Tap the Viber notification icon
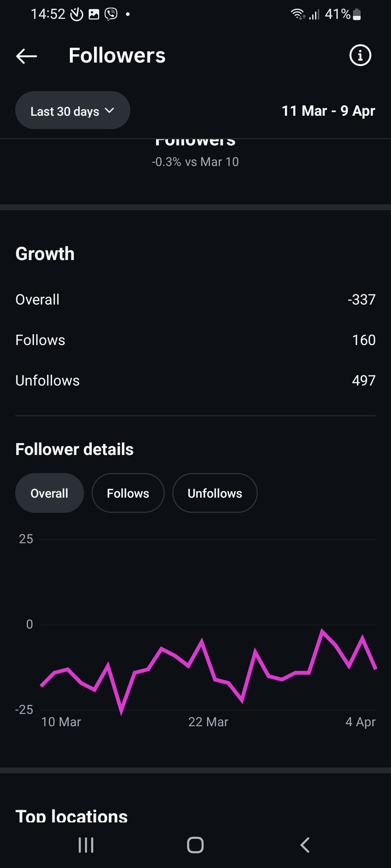The width and height of the screenshot is (391, 868). click(x=111, y=14)
